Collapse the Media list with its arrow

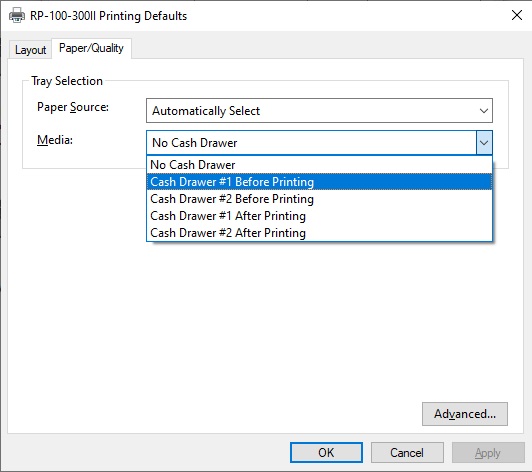(x=484, y=143)
